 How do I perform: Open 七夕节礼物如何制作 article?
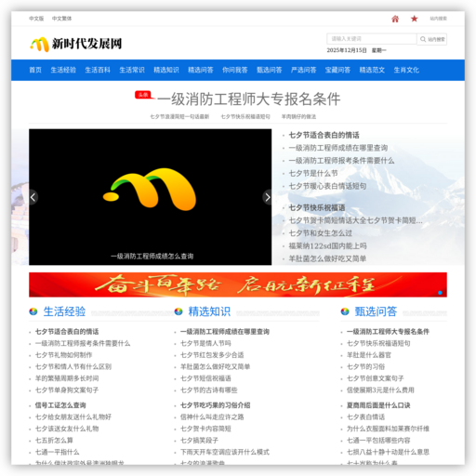pyautogui.click(x=63, y=355)
